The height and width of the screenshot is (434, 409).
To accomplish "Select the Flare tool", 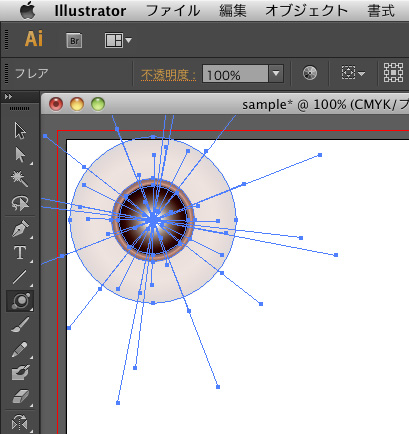I will (20, 301).
